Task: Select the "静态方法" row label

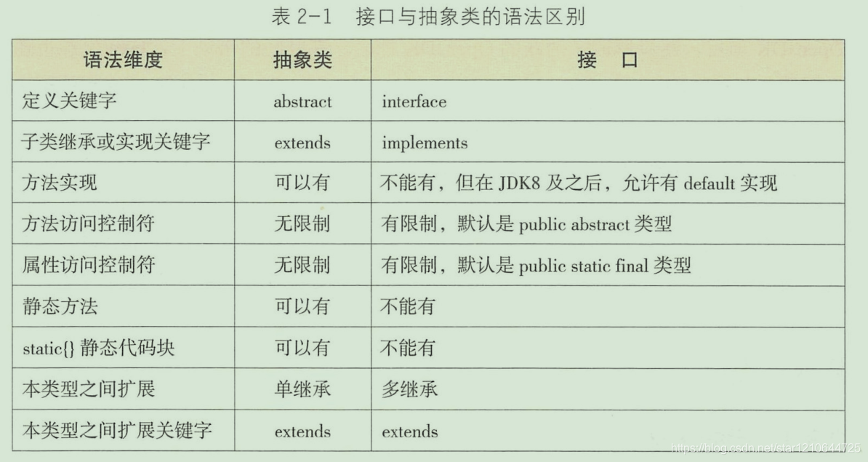Action: (x=60, y=306)
